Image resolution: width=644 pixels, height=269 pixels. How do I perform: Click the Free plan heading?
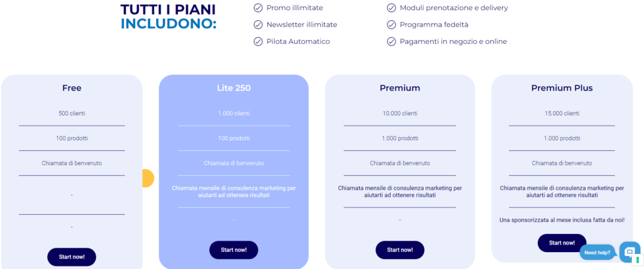pyautogui.click(x=72, y=88)
